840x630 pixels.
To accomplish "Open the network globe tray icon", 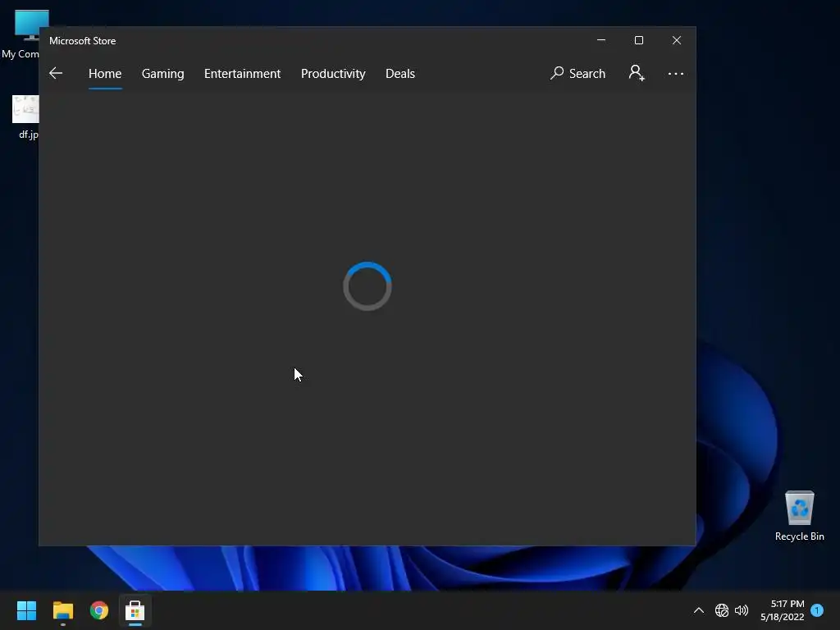I will pyautogui.click(x=722, y=610).
